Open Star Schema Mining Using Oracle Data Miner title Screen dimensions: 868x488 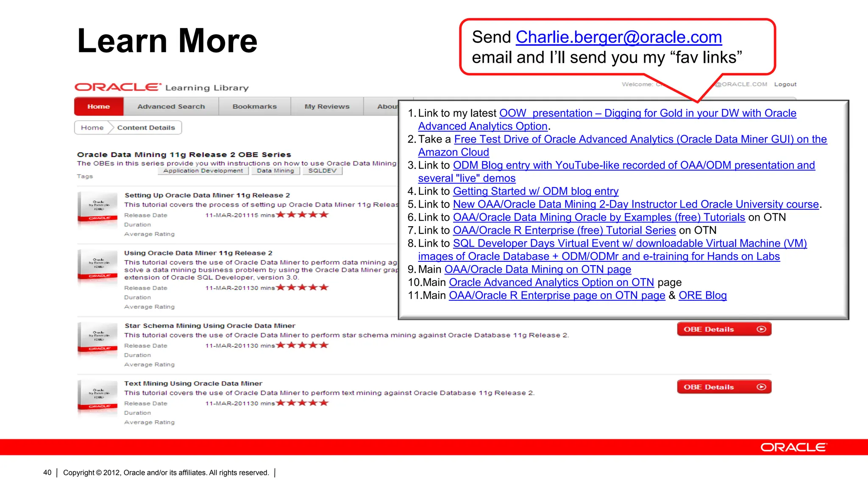[210, 326]
